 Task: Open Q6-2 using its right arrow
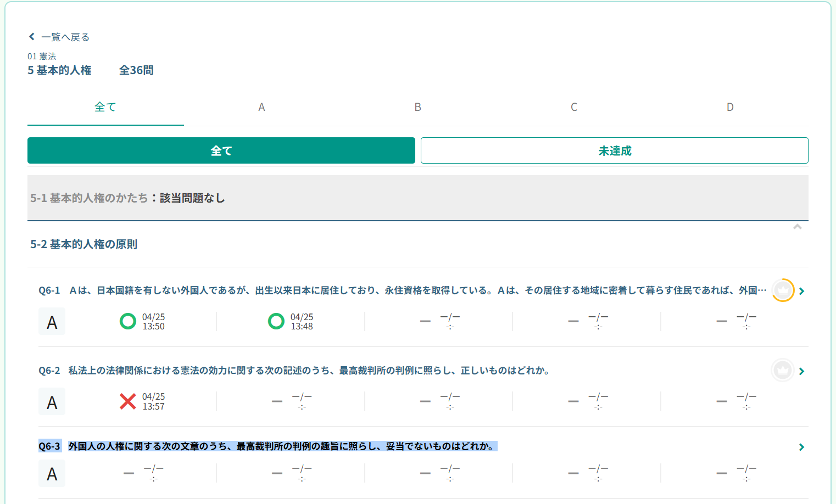coord(802,372)
